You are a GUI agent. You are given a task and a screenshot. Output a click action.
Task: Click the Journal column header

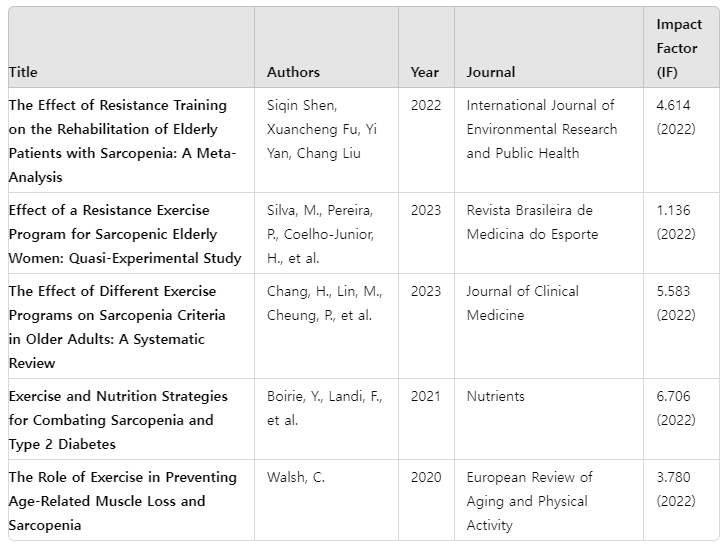491,72
